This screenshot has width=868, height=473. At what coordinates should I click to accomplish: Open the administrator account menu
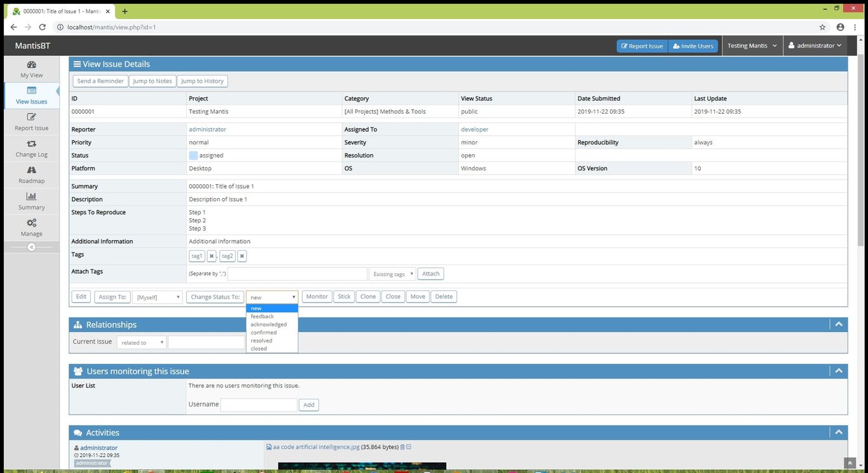[815, 45]
